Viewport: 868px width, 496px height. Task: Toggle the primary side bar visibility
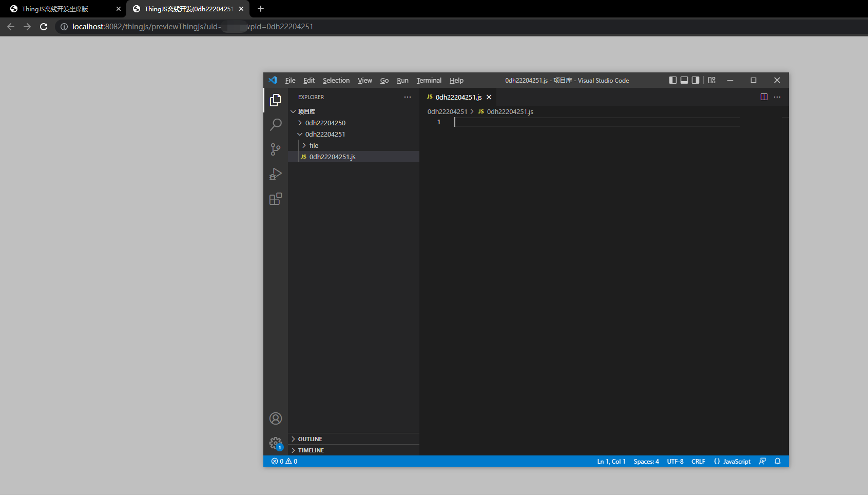point(673,80)
